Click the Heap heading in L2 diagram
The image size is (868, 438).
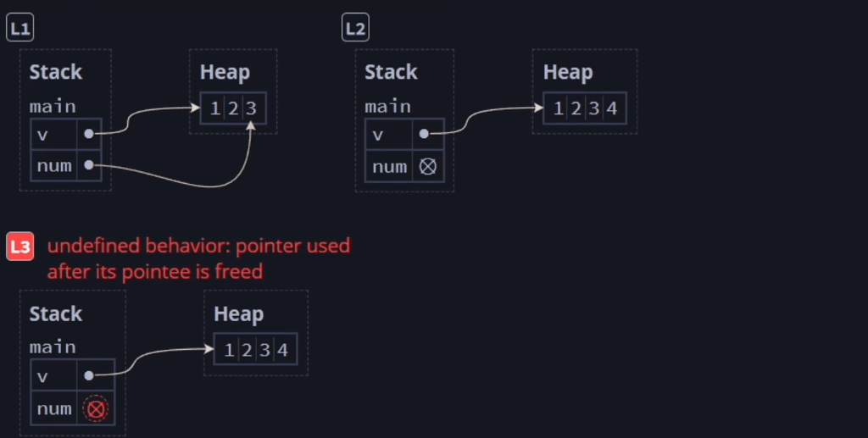tap(568, 73)
